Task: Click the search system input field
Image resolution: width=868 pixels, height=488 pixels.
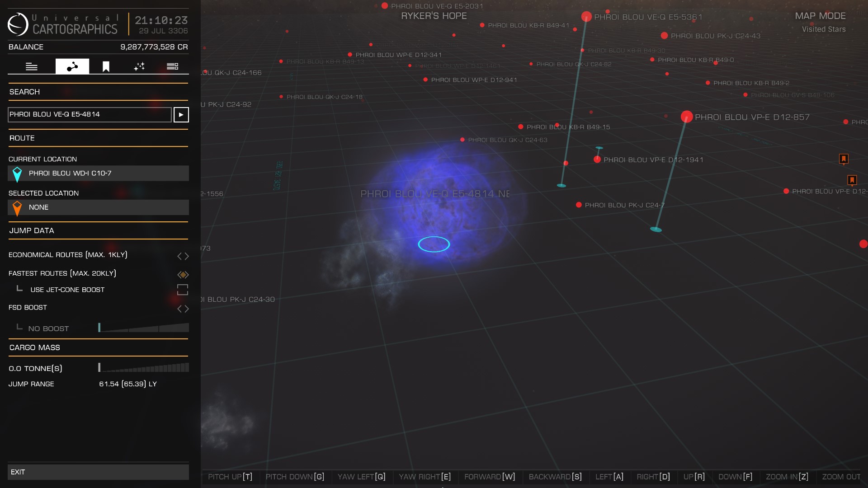Action: click(90, 115)
